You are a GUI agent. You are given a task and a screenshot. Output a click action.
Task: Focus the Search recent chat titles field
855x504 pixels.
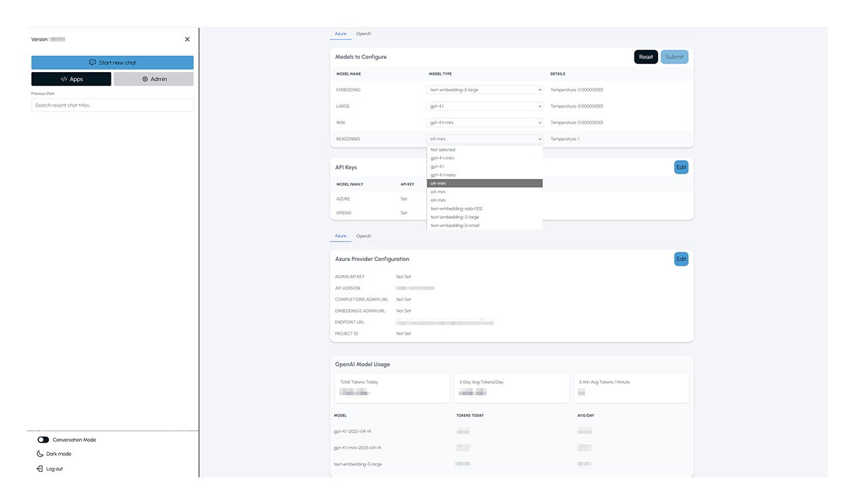coord(112,105)
